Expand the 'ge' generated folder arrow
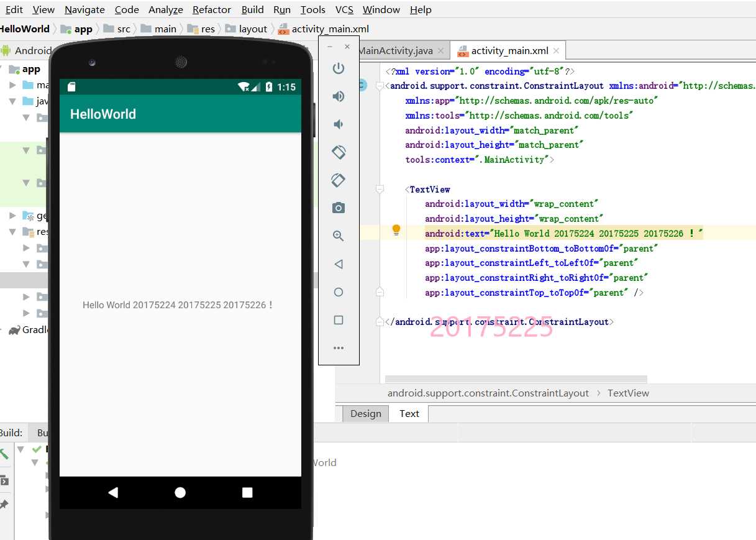756x540 pixels. (13, 216)
